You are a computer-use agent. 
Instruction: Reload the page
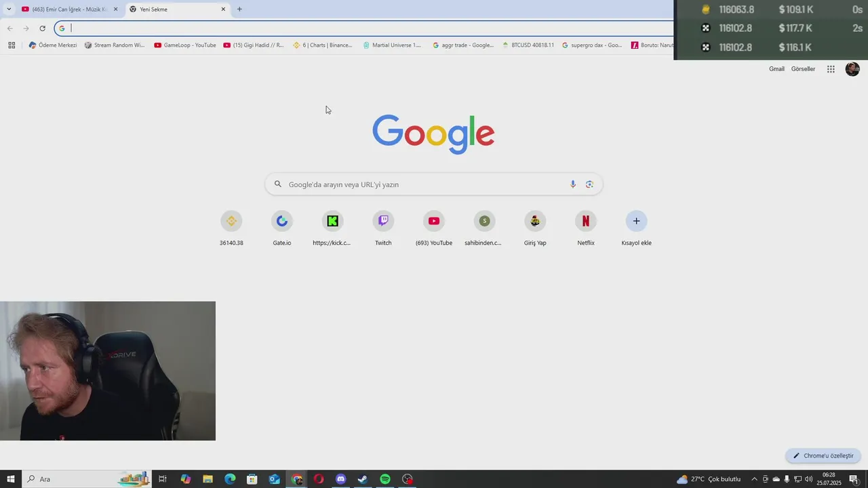click(x=42, y=28)
